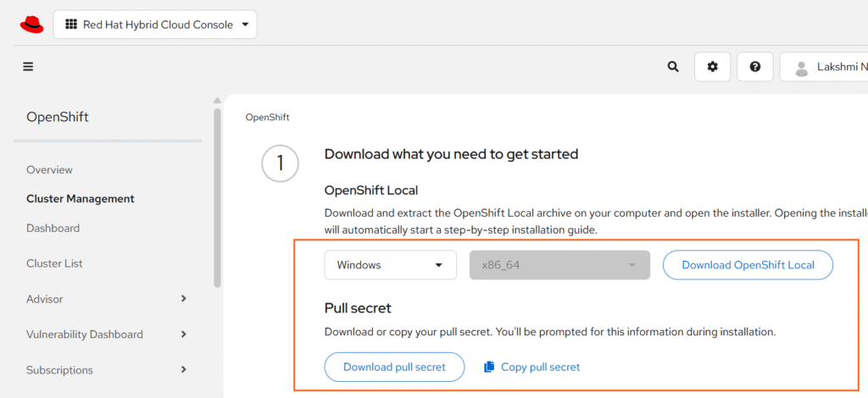Go to Overview in sidebar
Image resolution: width=868 pixels, height=398 pixels.
[49, 170]
